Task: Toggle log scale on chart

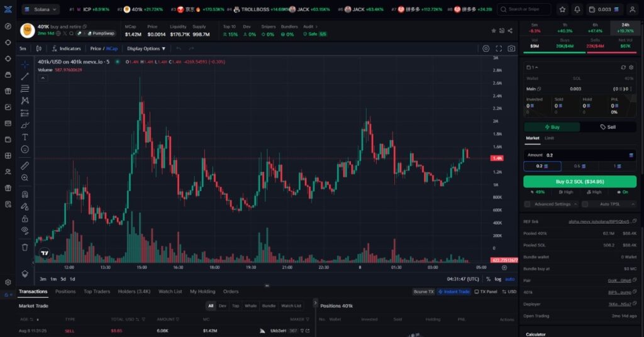Action: (x=498, y=279)
